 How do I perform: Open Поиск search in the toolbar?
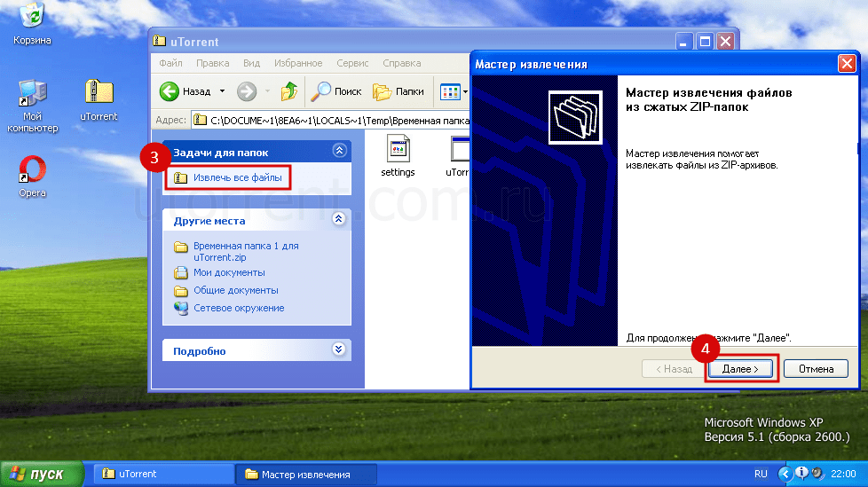coord(336,91)
